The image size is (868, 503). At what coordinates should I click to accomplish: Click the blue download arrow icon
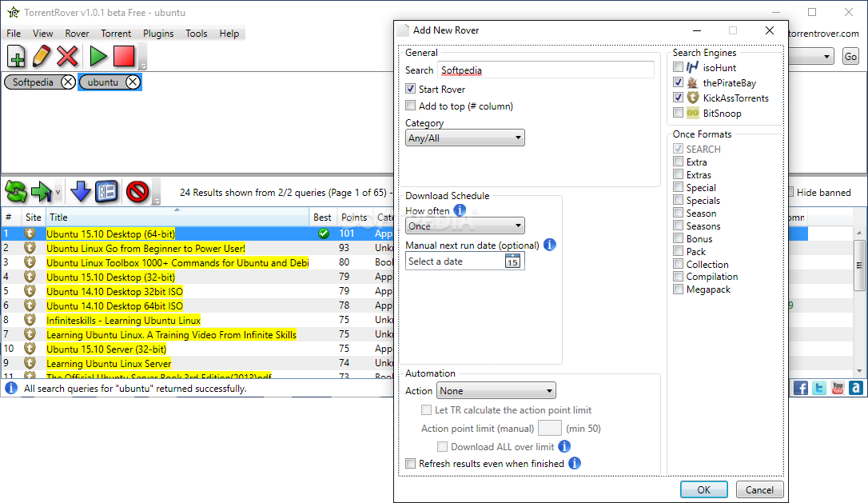(x=81, y=192)
